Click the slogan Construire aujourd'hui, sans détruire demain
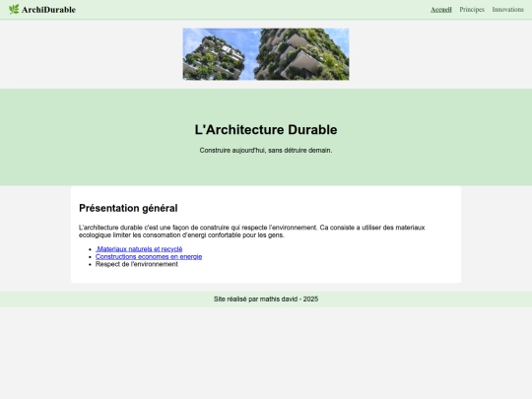 point(266,151)
